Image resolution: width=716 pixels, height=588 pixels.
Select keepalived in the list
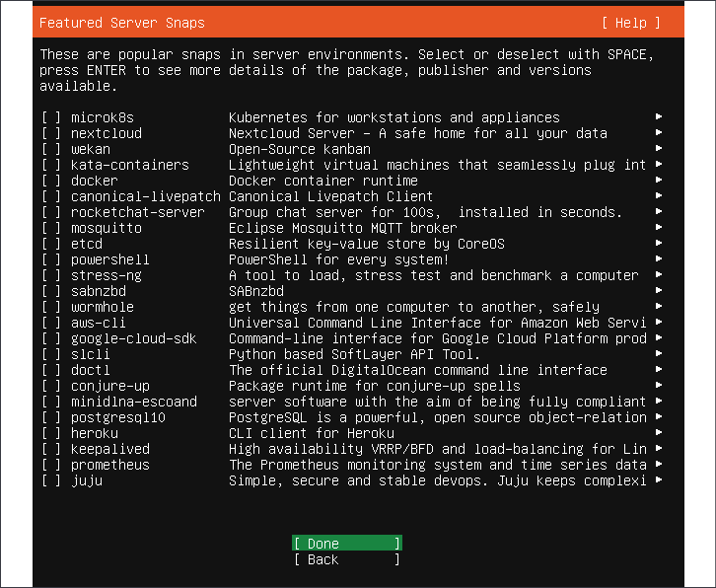110,449
